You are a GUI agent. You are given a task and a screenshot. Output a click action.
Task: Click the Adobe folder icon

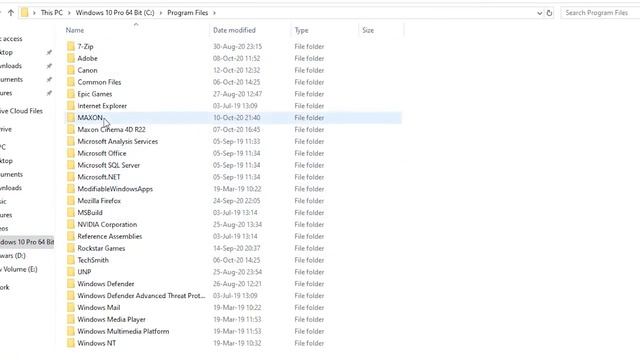pyautogui.click(x=71, y=58)
